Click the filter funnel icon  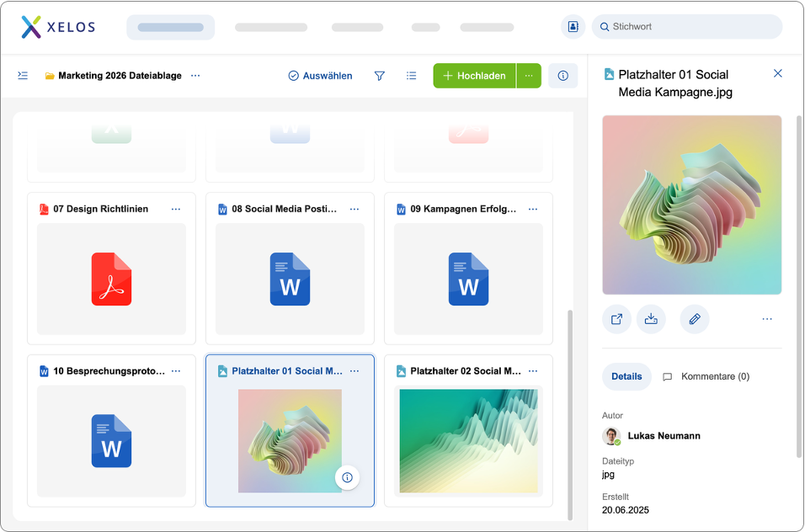tap(380, 76)
